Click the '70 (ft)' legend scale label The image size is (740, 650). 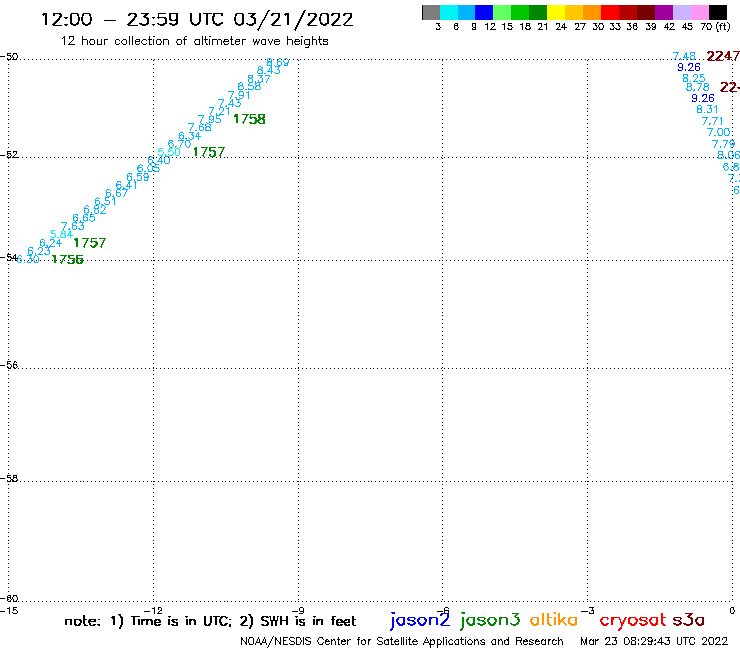pos(715,26)
